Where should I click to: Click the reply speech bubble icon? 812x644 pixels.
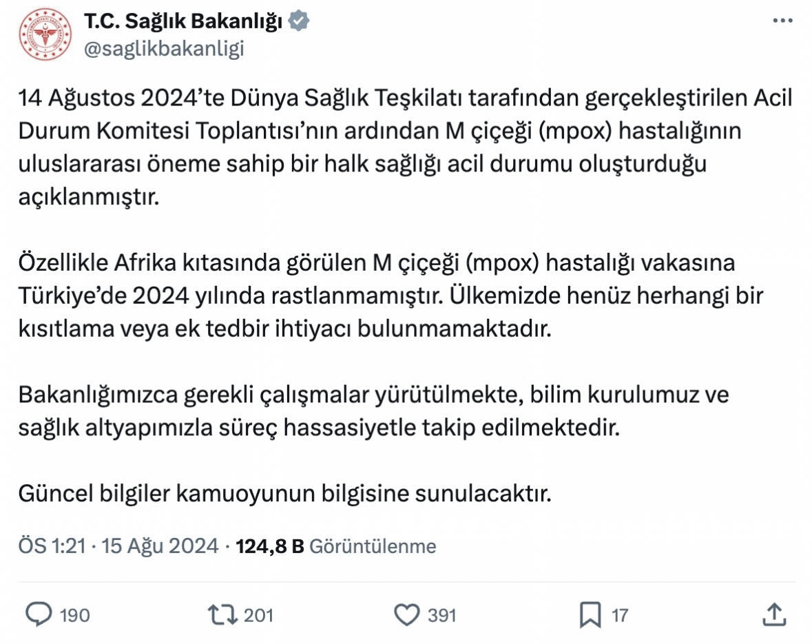click(39, 614)
